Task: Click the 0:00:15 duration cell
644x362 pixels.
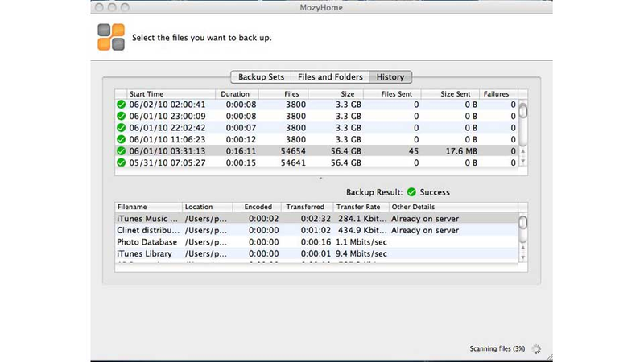Action: pos(241,162)
